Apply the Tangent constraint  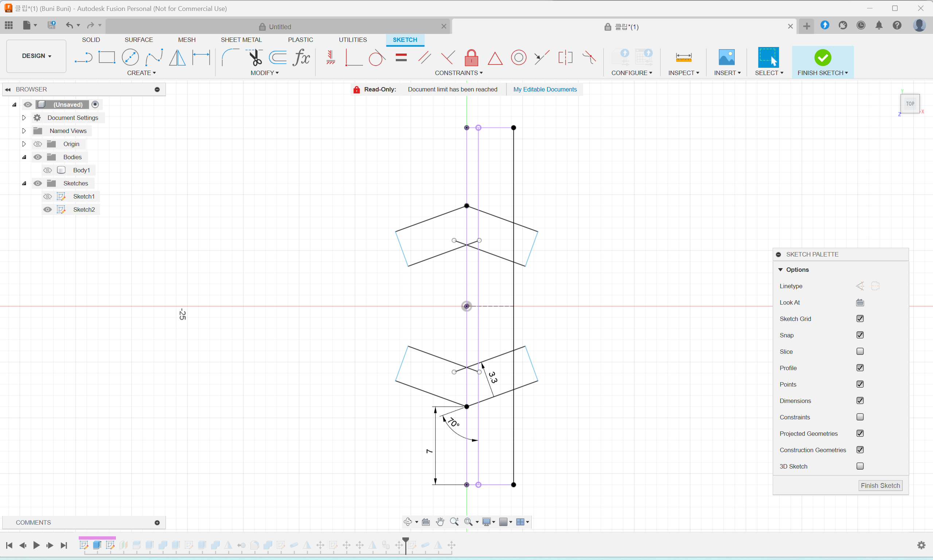coord(377,58)
